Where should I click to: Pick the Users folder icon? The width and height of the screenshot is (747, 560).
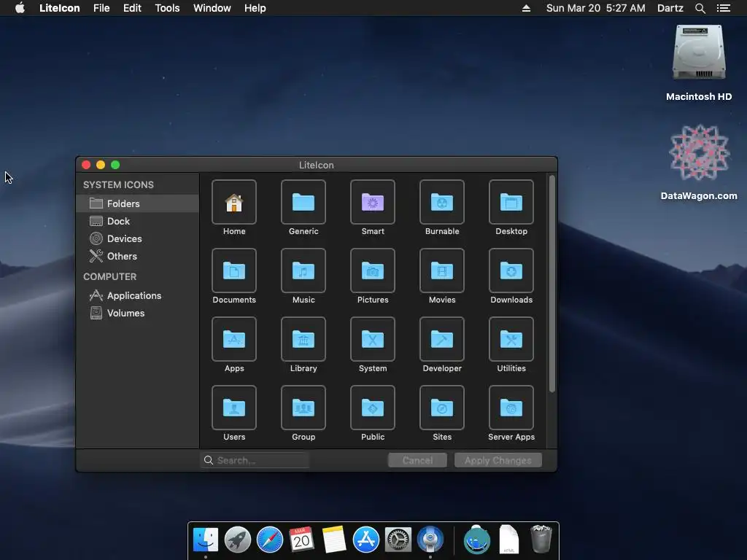coord(234,408)
